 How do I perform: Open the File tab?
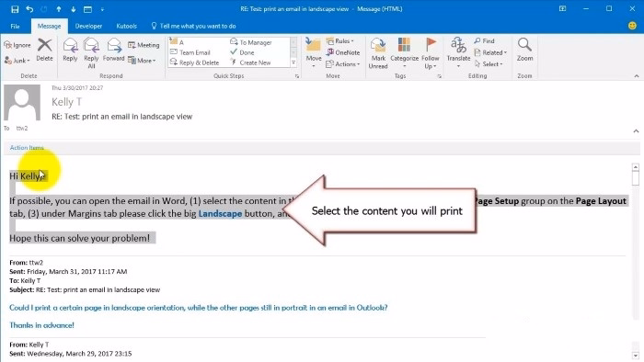click(x=16, y=26)
